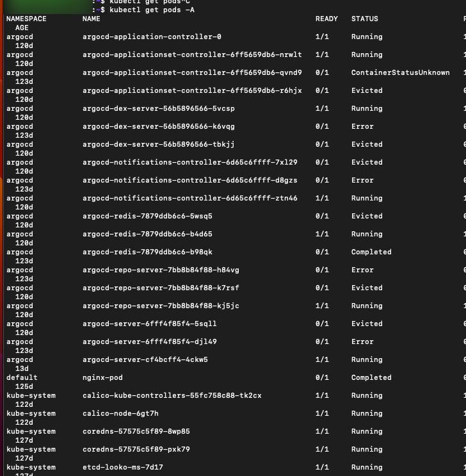Select pod name argocd-applicationset-controller-6ff5659db6-qvnd9
Image resolution: width=466 pixels, height=476 pixels.
192,72
